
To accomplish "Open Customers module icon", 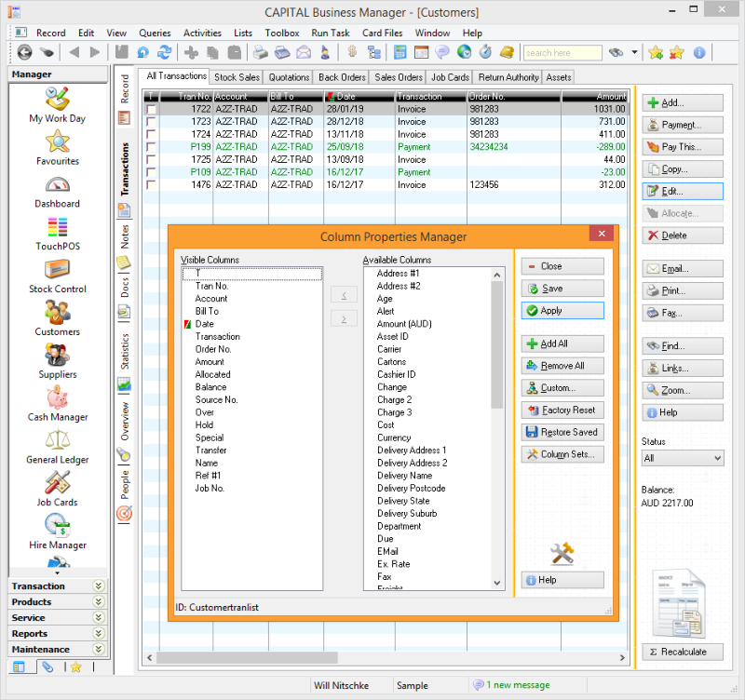I will pyautogui.click(x=58, y=312).
